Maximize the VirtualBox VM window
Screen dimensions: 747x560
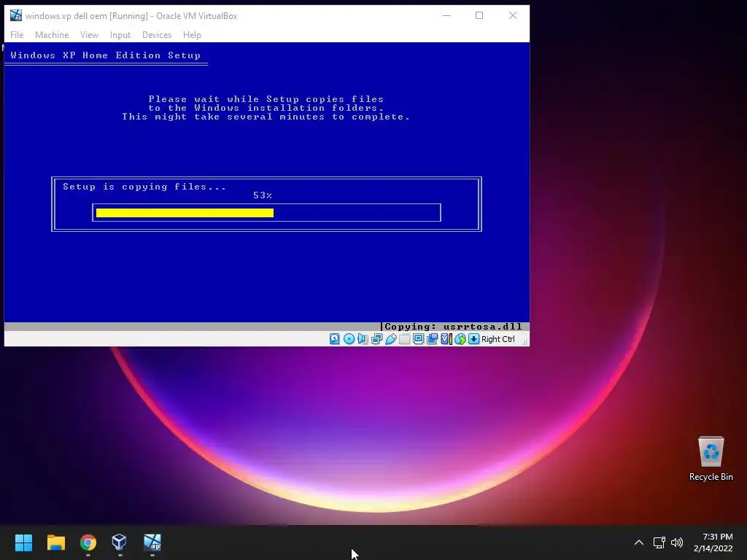(479, 15)
